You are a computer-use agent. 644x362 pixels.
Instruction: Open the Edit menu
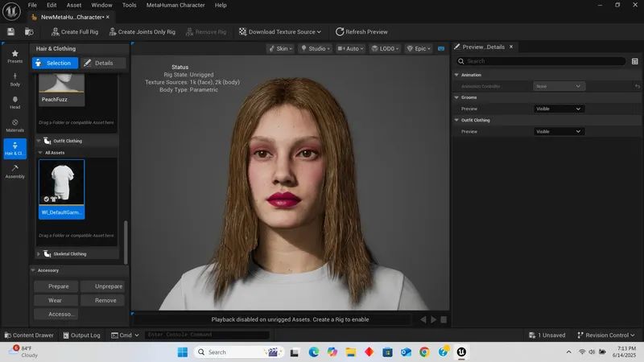52,6
